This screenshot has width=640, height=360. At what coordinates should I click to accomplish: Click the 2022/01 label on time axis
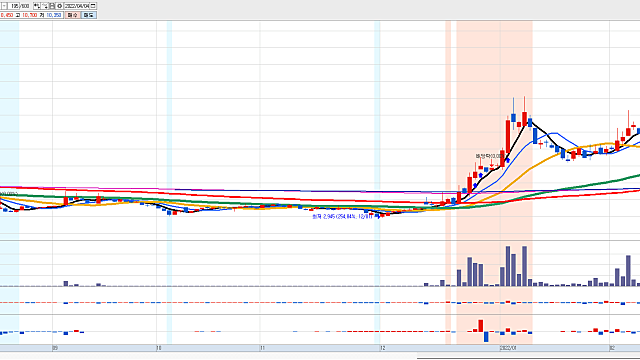click(x=508, y=348)
